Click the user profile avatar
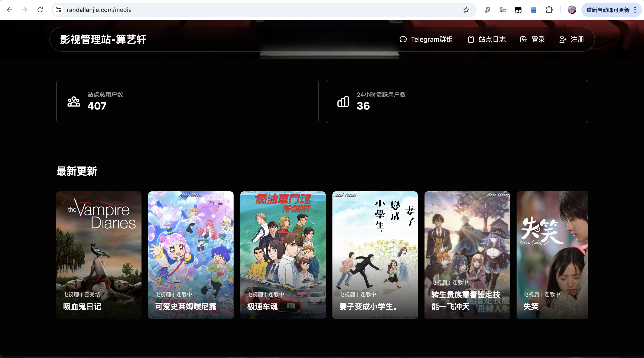Image resolution: width=644 pixels, height=358 pixels. (x=572, y=10)
